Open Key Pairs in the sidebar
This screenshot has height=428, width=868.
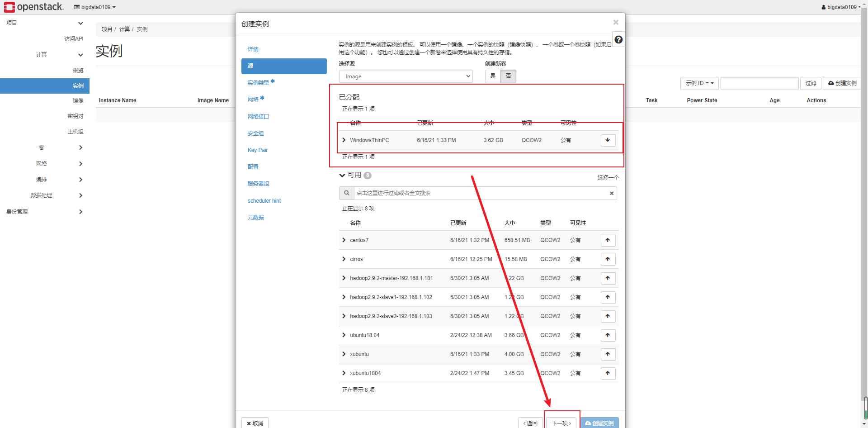coord(75,116)
